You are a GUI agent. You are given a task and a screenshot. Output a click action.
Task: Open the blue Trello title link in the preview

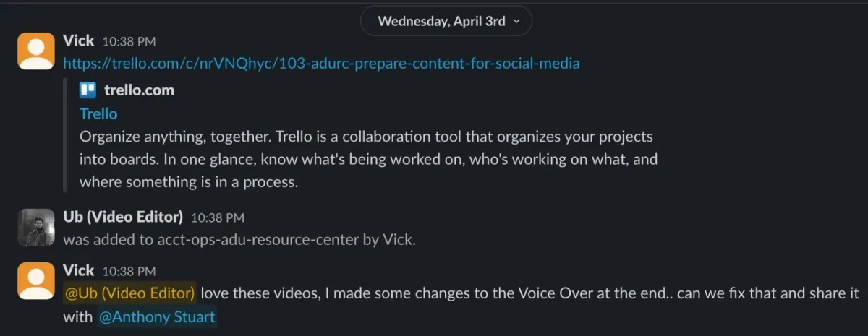coord(98,114)
